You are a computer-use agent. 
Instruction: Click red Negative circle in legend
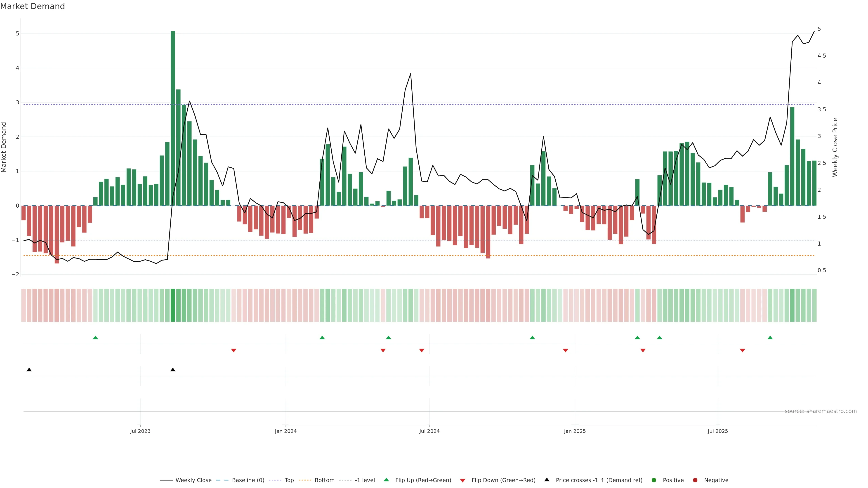click(x=695, y=480)
